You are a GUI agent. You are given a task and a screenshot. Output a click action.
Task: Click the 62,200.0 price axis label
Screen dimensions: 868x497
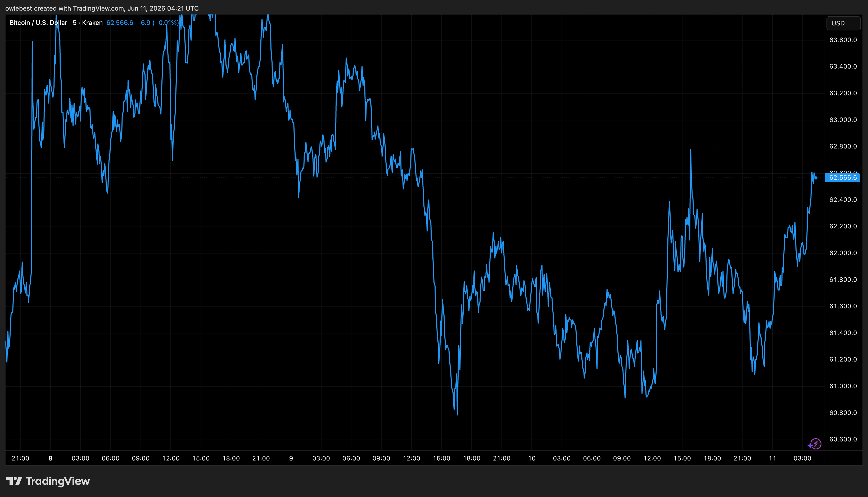point(843,226)
